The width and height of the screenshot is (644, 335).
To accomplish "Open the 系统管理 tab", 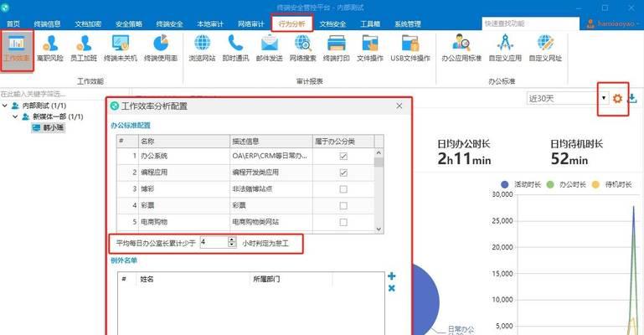I will click(408, 23).
